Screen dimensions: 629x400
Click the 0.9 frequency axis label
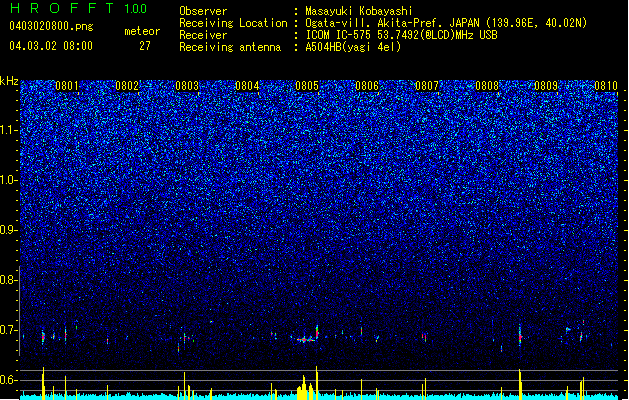coord(9,230)
